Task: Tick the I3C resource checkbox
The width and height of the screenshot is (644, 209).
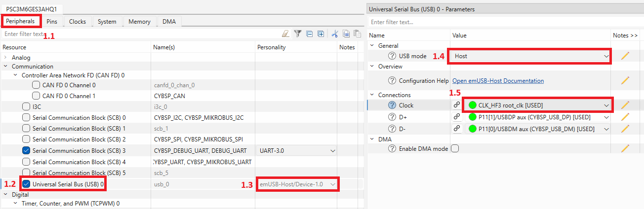Action: coord(26,106)
